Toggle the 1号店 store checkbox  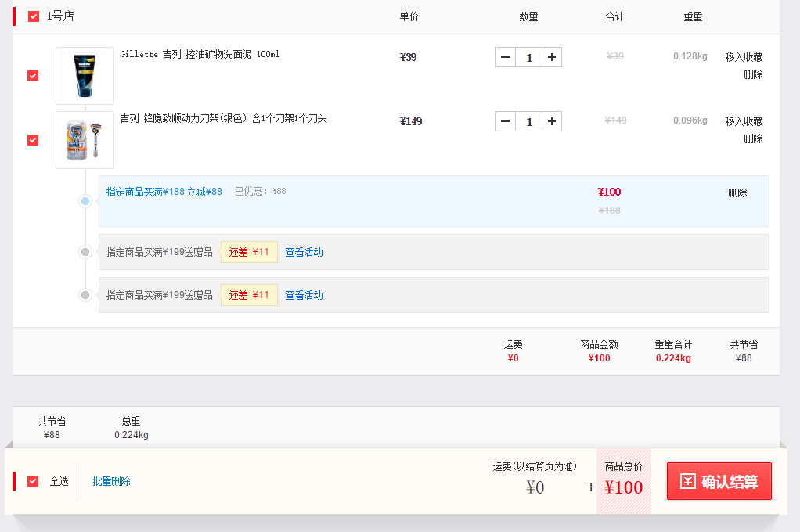pos(34,16)
